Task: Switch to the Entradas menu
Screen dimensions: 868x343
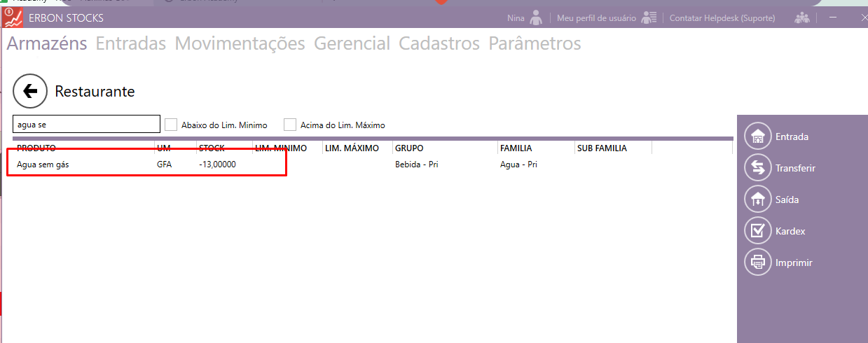Action: coord(131,43)
